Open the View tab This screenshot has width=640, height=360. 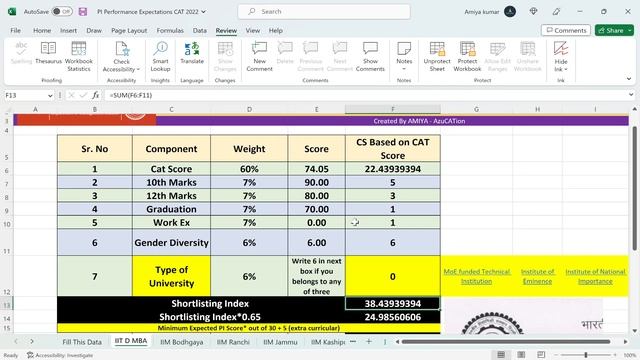[x=253, y=30]
